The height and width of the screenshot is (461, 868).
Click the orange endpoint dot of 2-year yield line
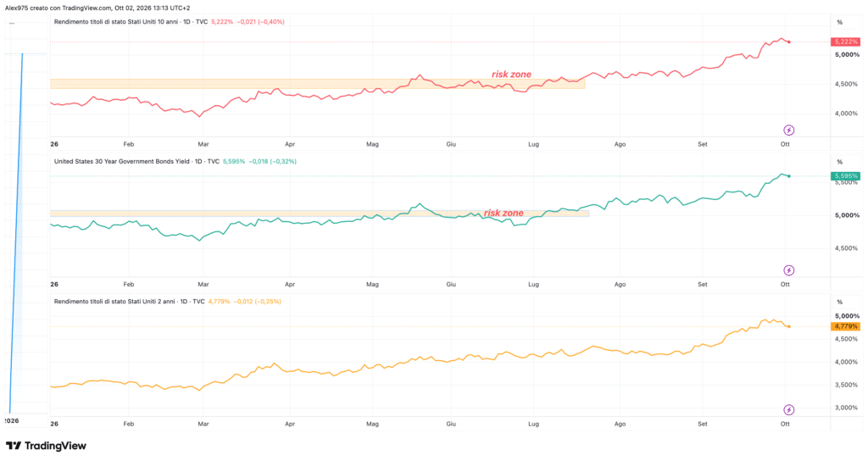click(x=789, y=326)
